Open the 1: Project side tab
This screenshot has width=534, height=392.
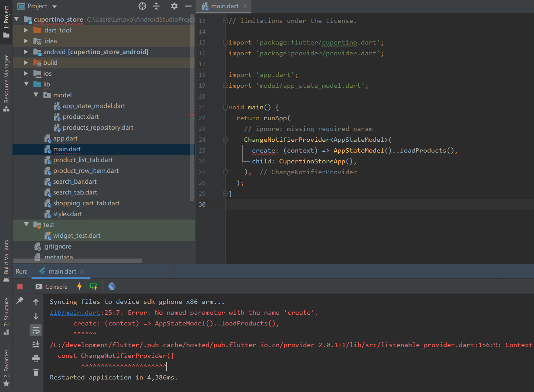[x=6, y=22]
